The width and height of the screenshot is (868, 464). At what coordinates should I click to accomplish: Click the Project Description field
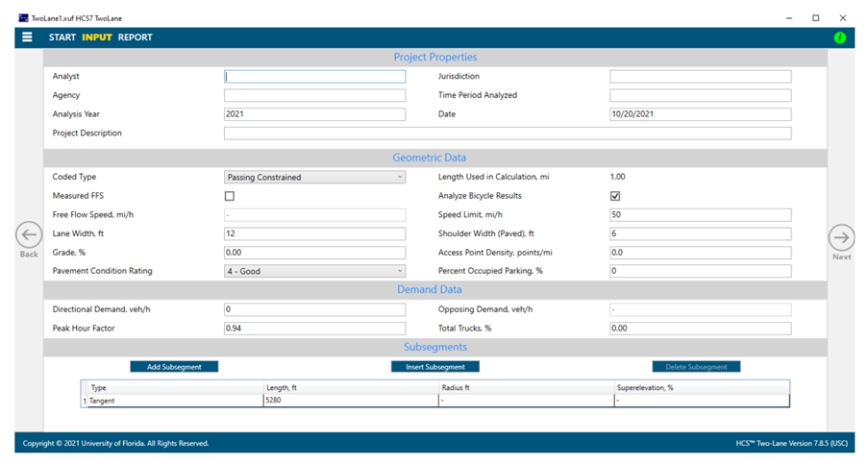click(x=508, y=134)
